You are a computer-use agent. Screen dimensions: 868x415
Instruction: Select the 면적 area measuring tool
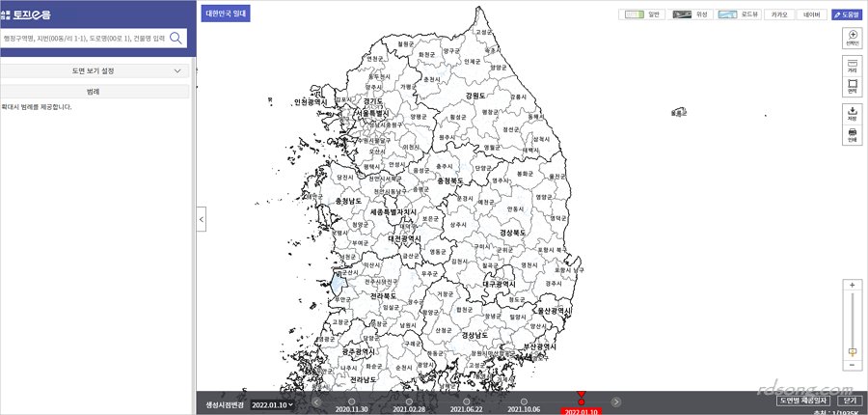(852, 87)
